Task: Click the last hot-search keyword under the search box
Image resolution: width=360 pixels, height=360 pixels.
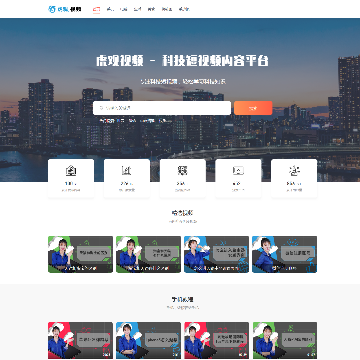Action: [x=165, y=121]
